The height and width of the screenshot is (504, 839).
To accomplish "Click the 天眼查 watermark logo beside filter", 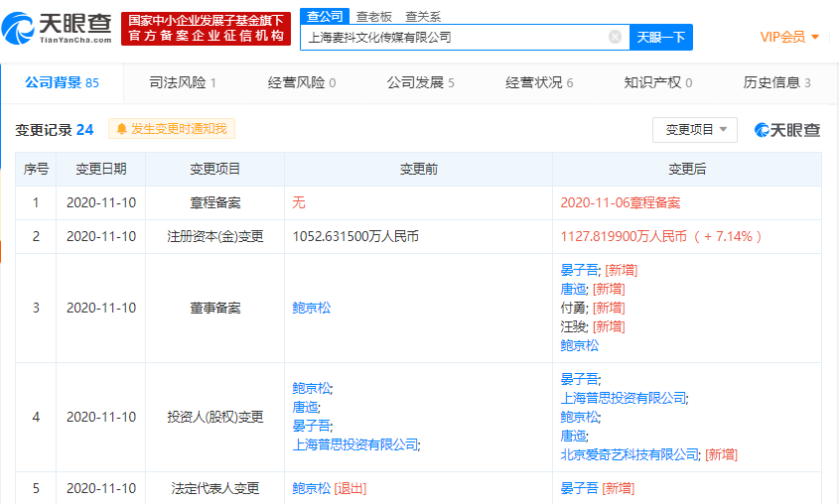I will click(787, 129).
